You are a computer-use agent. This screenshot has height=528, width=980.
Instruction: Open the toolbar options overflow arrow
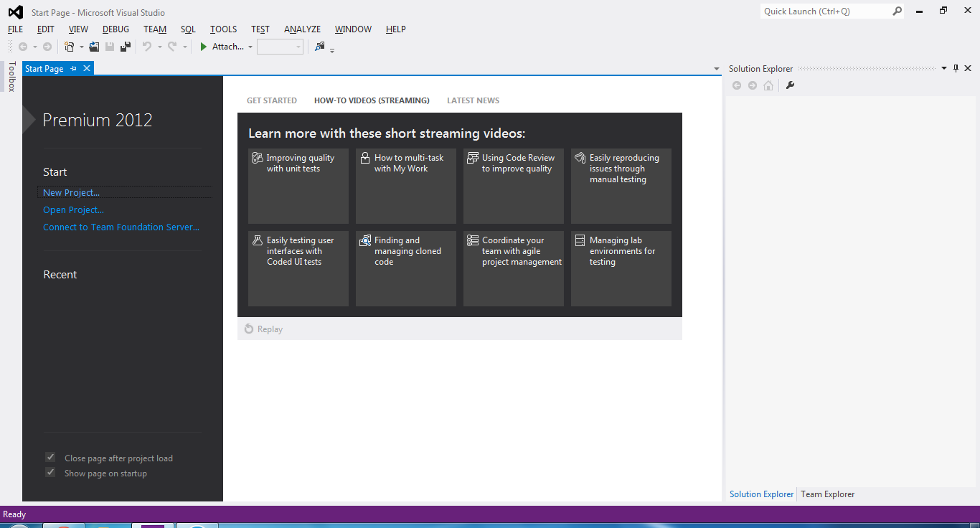coord(332,50)
